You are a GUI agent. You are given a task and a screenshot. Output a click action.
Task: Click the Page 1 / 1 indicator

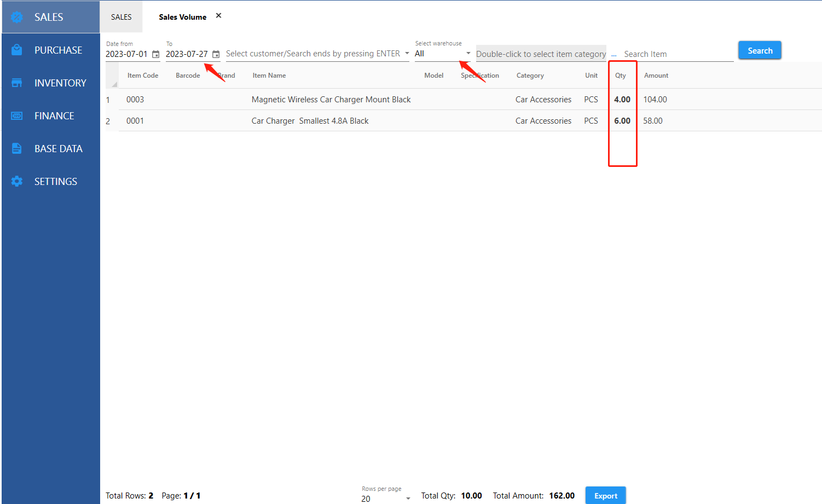[181, 496]
